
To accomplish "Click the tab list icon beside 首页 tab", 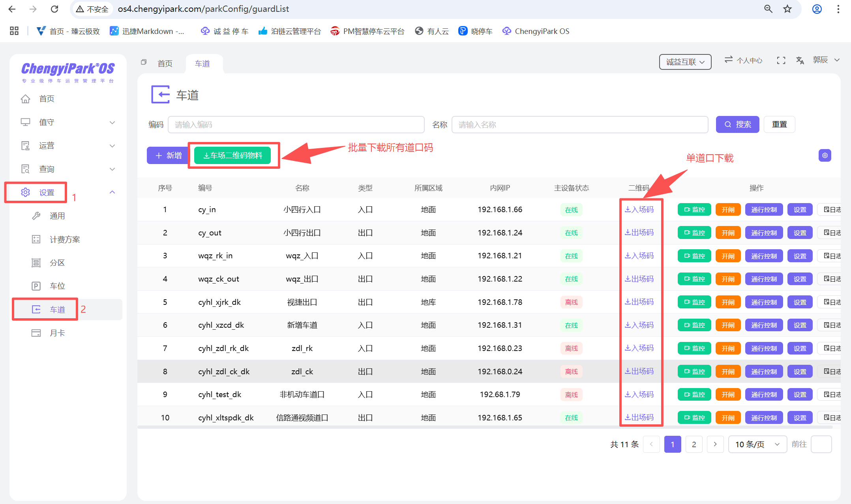I will [x=144, y=62].
